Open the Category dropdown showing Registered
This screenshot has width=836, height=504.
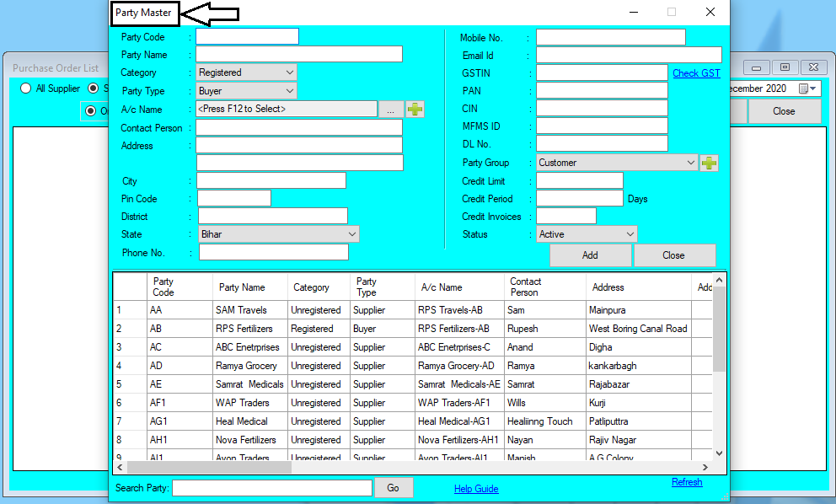coord(290,72)
